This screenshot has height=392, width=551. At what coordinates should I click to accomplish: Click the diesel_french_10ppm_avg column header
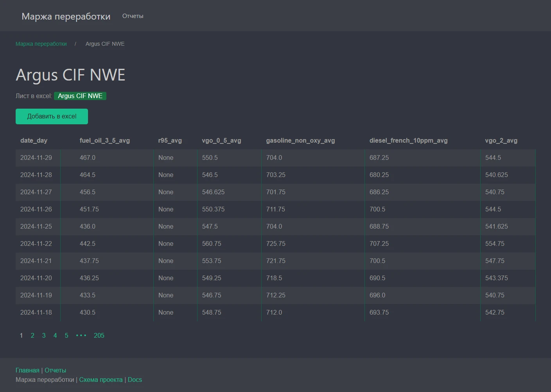tap(408, 140)
